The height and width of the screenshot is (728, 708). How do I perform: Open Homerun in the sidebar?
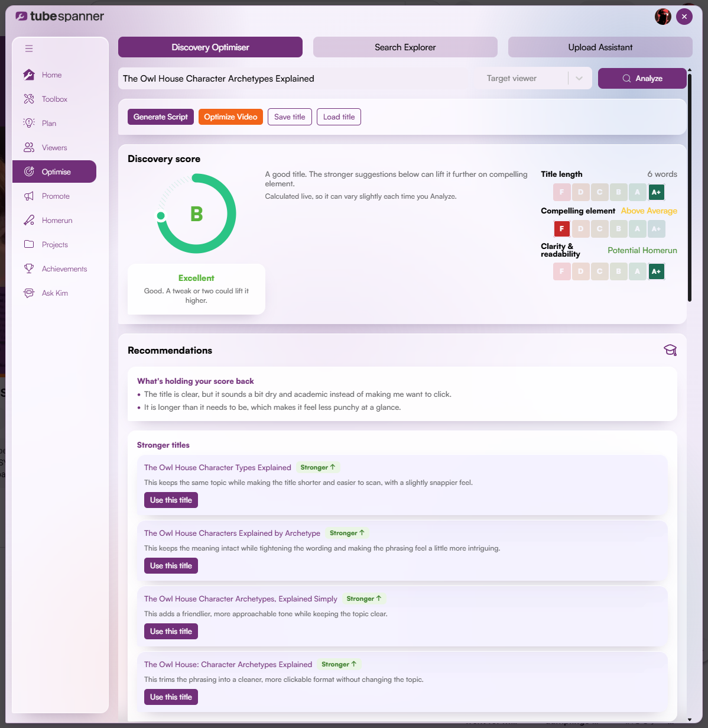(x=54, y=221)
